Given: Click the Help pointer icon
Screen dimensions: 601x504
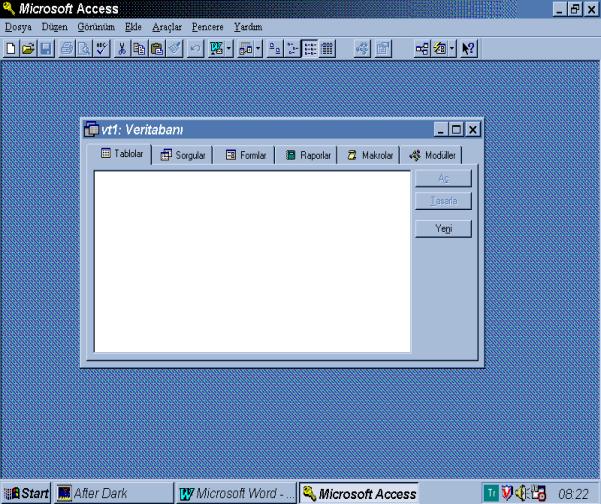Looking at the screenshot, I should (x=467, y=47).
